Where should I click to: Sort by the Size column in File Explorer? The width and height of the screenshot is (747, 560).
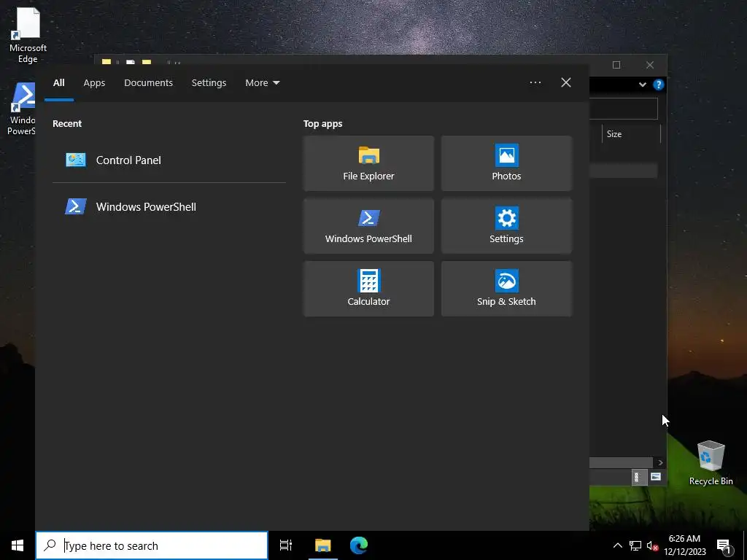point(631,134)
